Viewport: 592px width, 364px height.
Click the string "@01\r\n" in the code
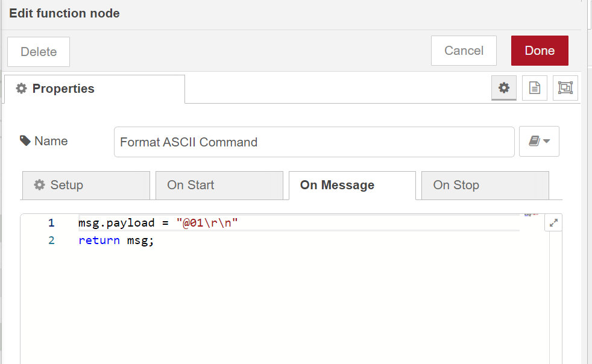(x=207, y=223)
